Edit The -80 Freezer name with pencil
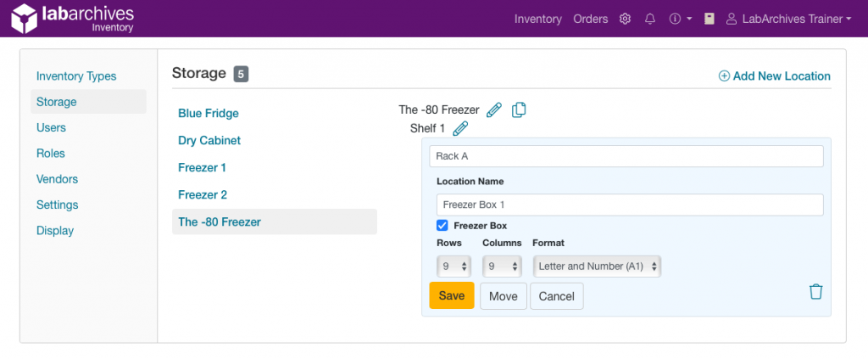The image size is (868, 359). click(x=494, y=109)
